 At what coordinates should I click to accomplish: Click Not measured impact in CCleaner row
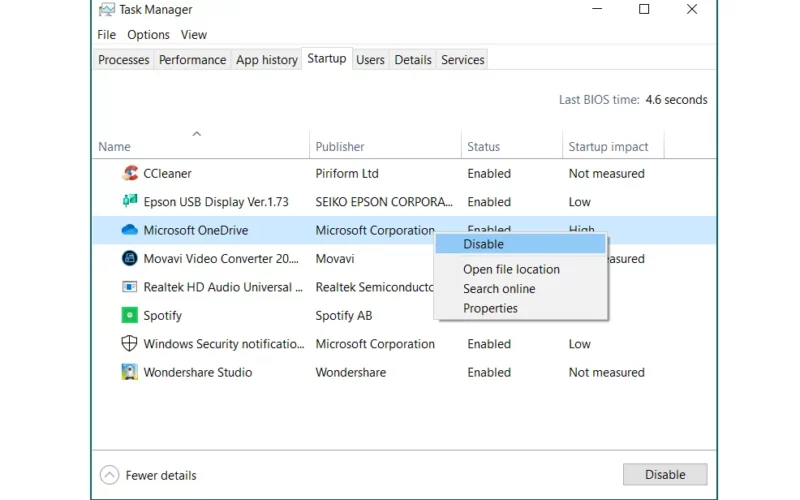click(x=607, y=173)
